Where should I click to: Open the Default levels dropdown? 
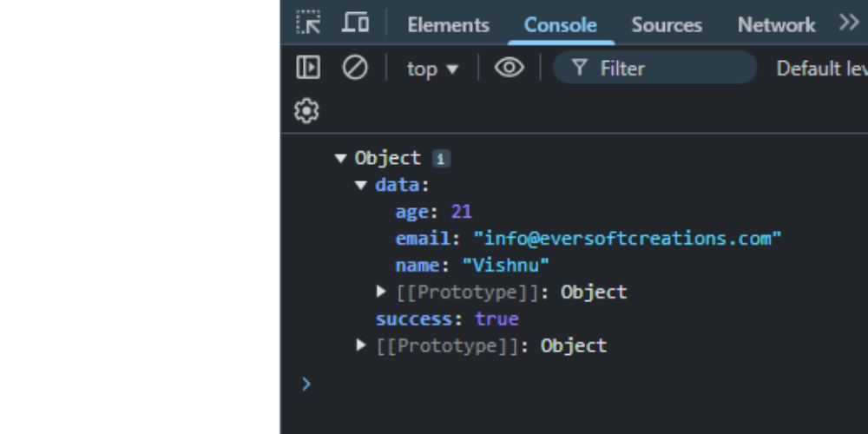pos(822,69)
